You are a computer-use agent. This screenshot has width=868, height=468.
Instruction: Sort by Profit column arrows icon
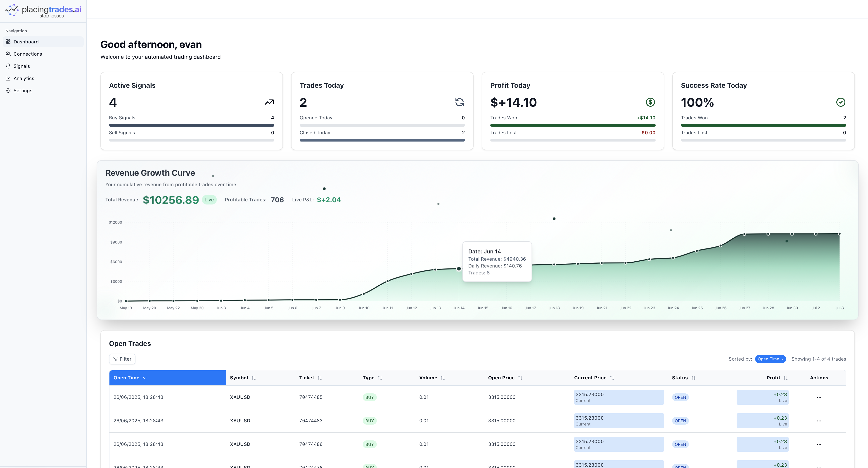pyautogui.click(x=785, y=378)
